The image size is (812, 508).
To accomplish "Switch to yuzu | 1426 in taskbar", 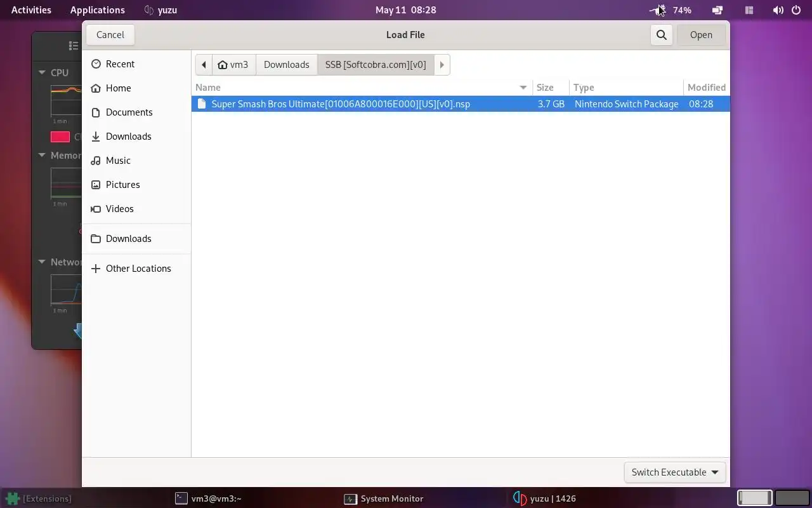I will 544,498.
